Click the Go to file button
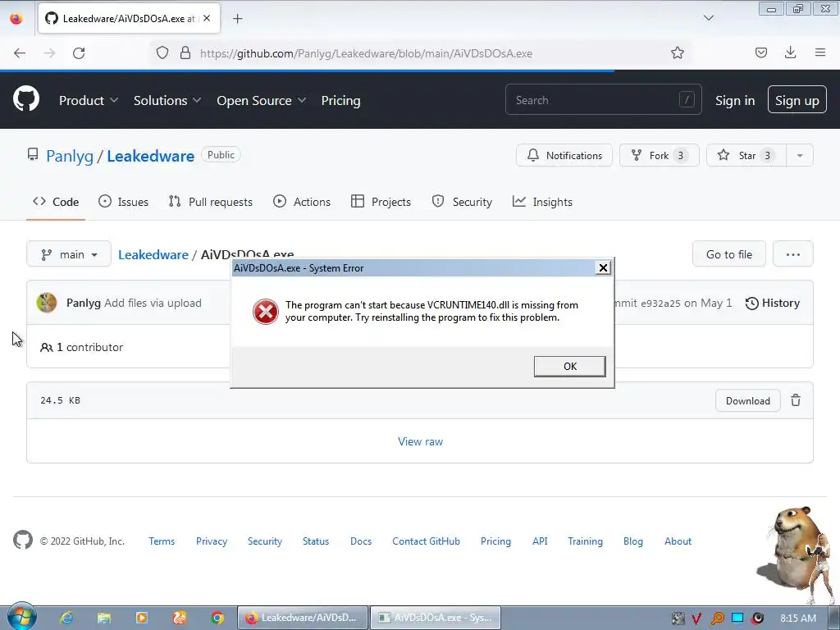This screenshot has width=840, height=630. (x=728, y=254)
